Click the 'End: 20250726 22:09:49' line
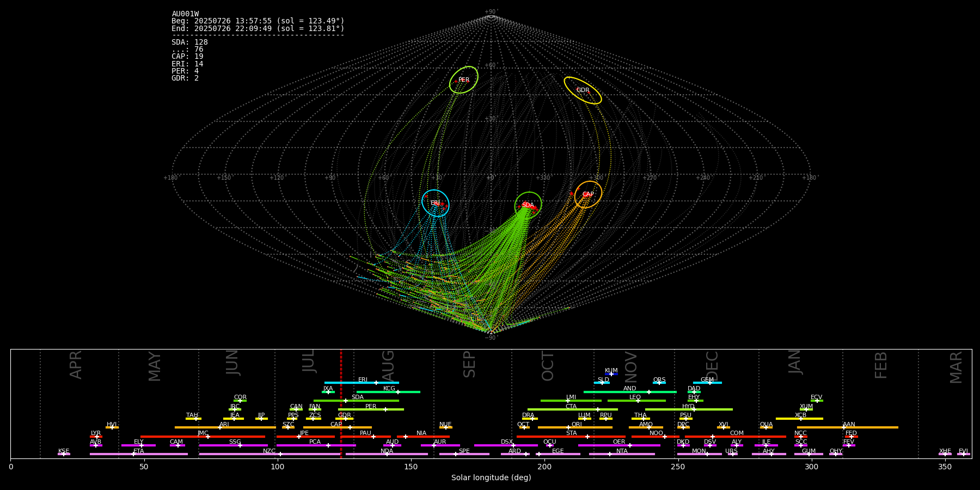 point(258,28)
